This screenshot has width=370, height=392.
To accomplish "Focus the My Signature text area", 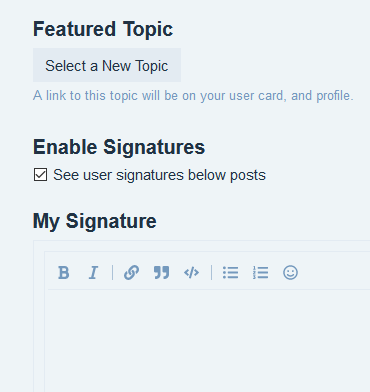I will pos(209,340).
